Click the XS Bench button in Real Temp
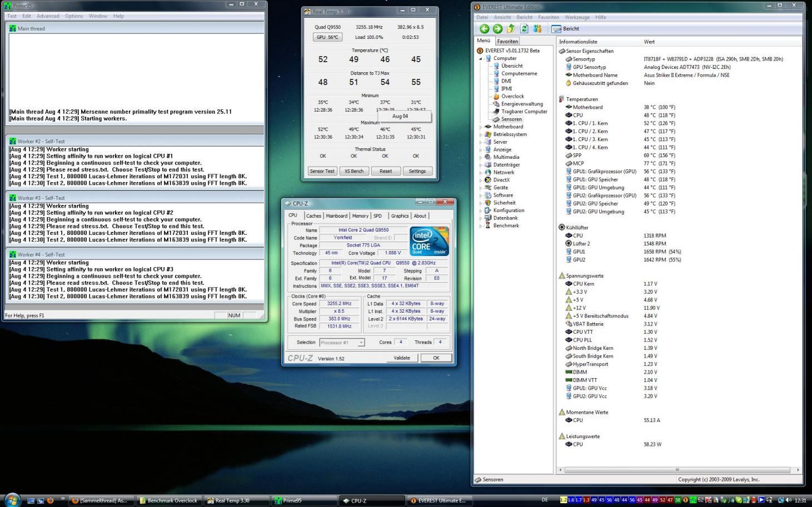Viewport: 812px width, 507px height. pos(353,171)
